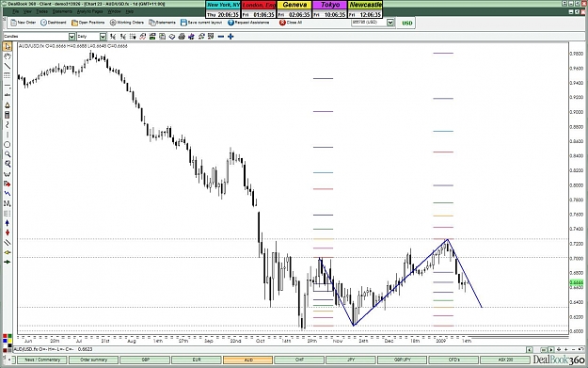Switch to News / Commentary tab
The height and width of the screenshot is (368, 588).
(42, 360)
